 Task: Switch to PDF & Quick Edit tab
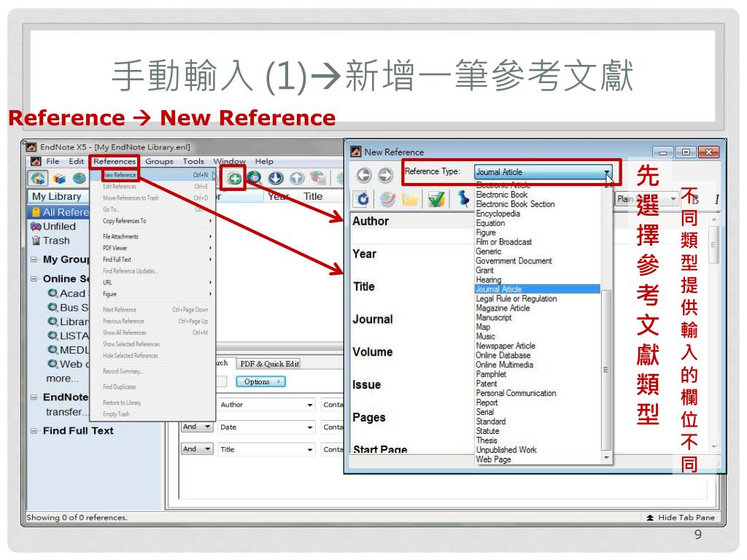coord(270,364)
